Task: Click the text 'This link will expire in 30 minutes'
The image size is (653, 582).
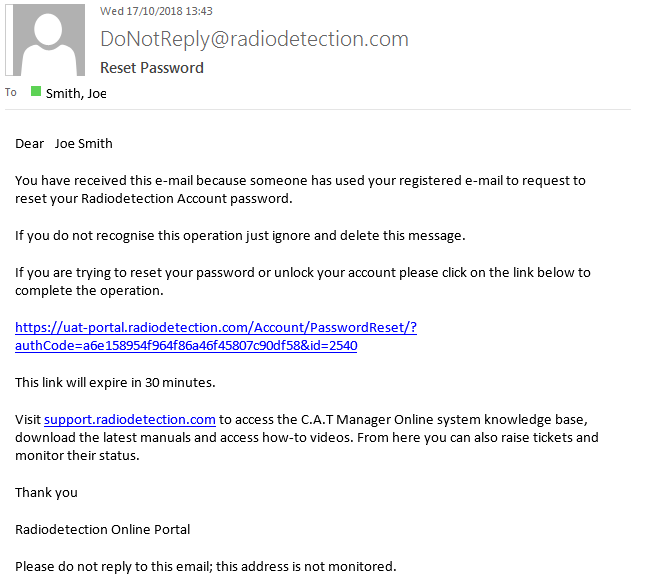Action: (115, 383)
